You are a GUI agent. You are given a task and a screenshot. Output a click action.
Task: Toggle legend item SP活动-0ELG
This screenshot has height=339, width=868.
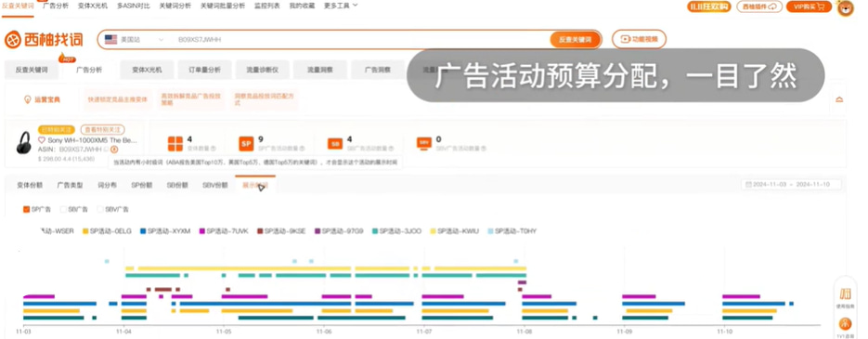tap(107, 231)
